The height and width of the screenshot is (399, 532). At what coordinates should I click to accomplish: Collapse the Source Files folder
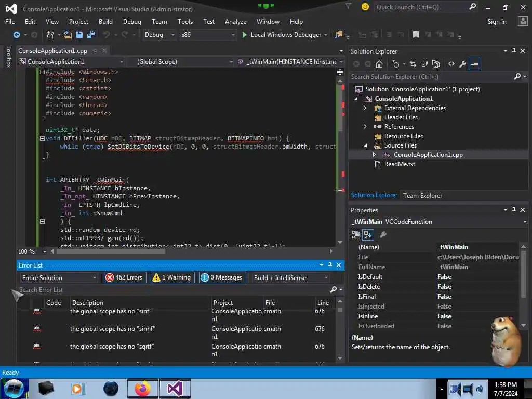click(365, 145)
